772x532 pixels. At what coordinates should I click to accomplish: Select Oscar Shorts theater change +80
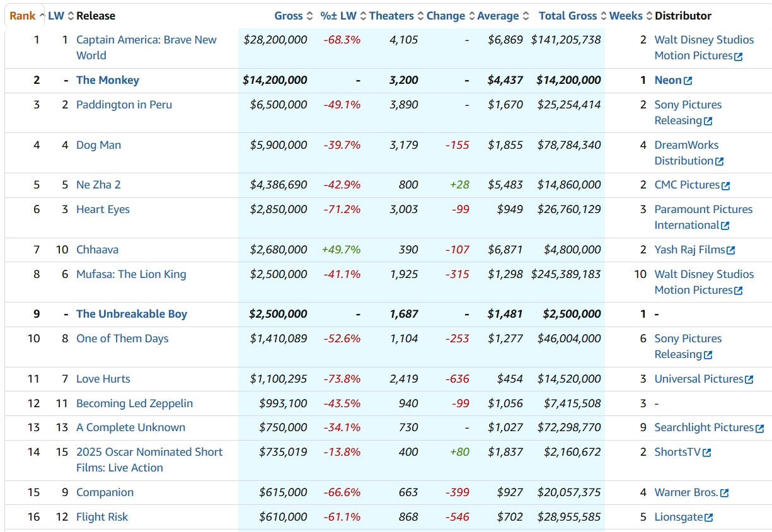click(459, 452)
